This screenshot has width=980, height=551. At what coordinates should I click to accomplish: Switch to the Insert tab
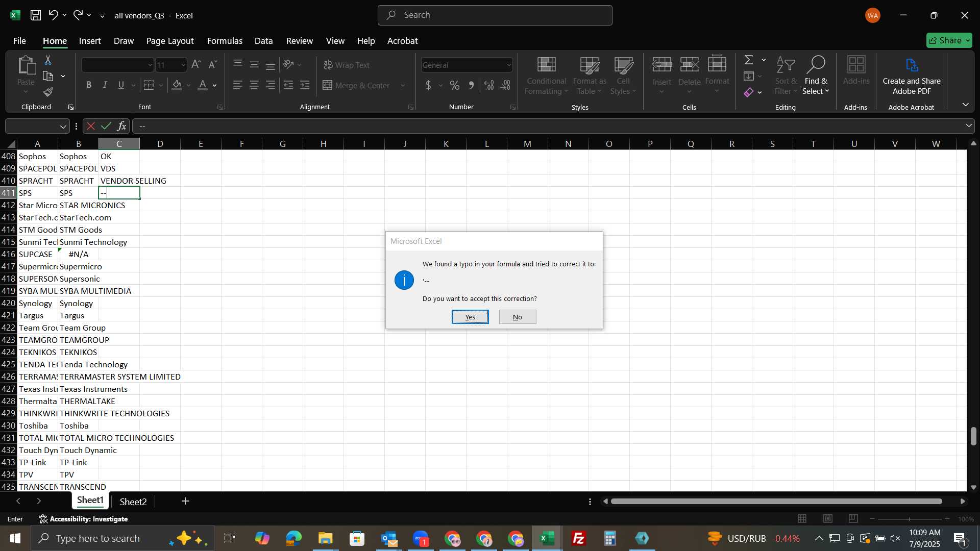(x=90, y=41)
